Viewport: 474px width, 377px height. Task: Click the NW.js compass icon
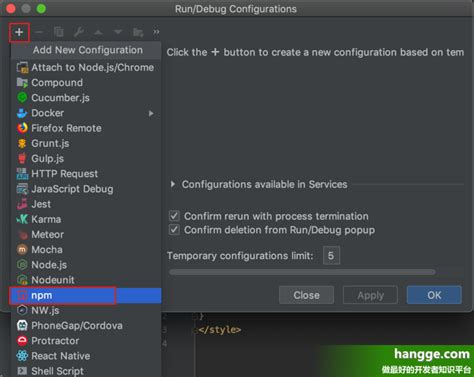[x=22, y=310]
